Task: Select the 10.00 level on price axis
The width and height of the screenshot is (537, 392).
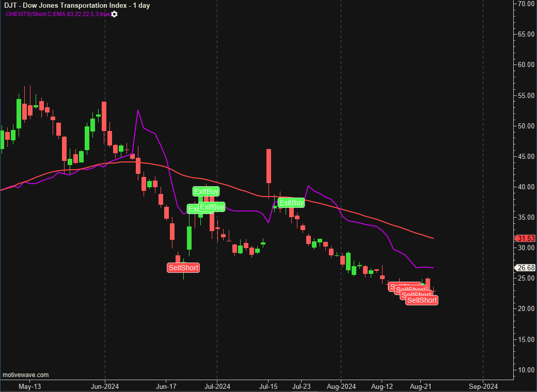Action: coord(526,370)
